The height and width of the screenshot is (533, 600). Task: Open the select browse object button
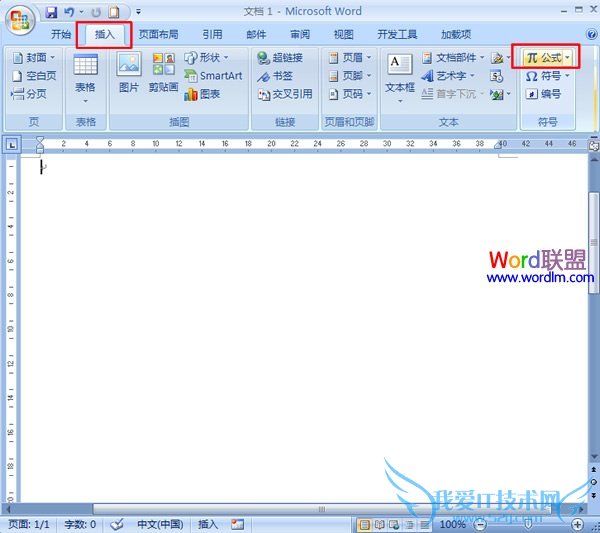[x=594, y=482]
